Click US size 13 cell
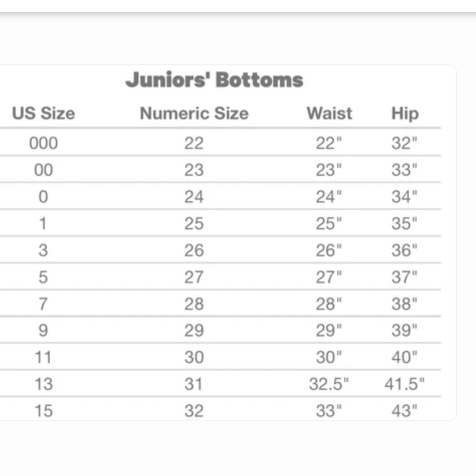The image size is (476, 476). [44, 384]
